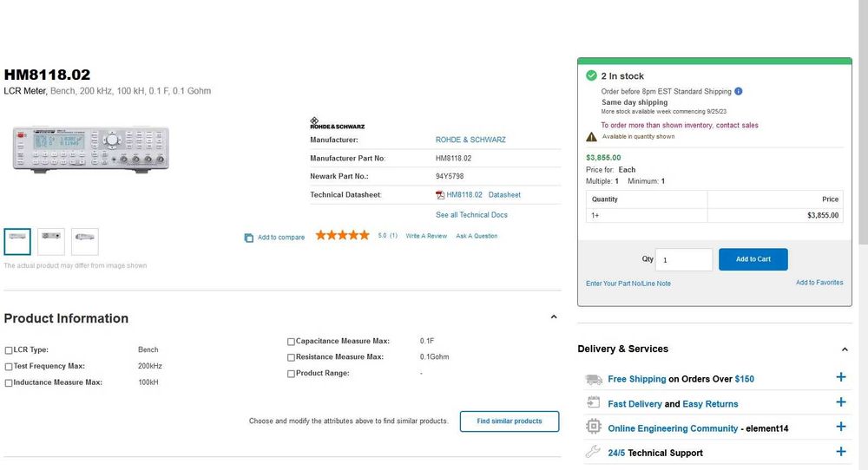Click the Online Engineering Community chip icon
The height and width of the screenshot is (470, 868).
(x=594, y=428)
